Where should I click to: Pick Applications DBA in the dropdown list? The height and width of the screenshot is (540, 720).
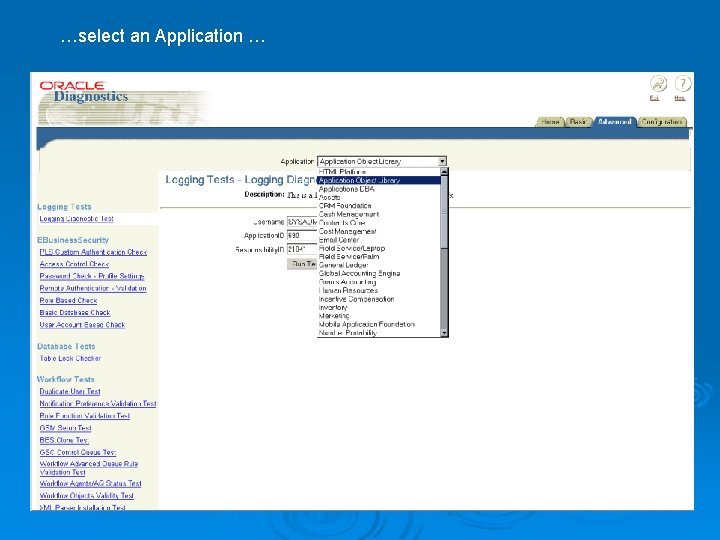pos(379,189)
